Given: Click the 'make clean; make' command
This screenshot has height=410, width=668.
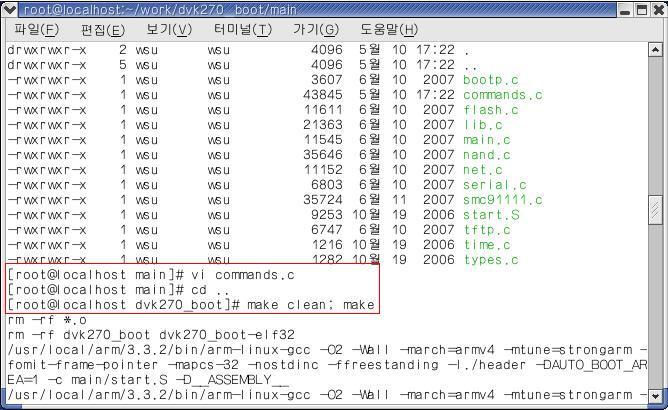Looking at the screenshot, I should [x=311, y=305].
